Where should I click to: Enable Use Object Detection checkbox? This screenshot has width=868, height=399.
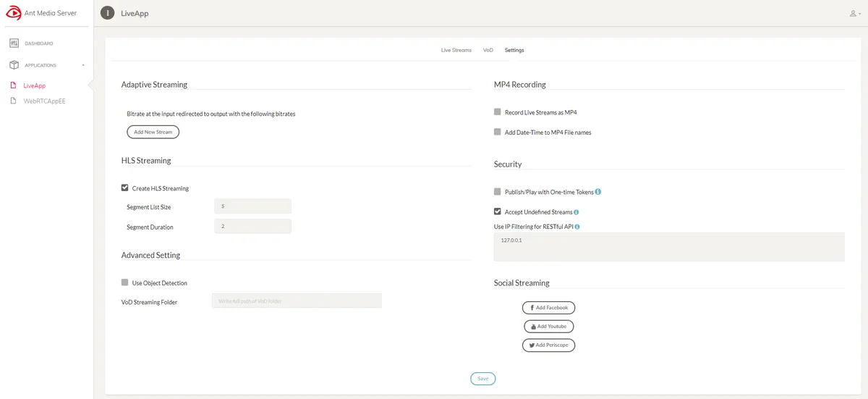pos(125,283)
